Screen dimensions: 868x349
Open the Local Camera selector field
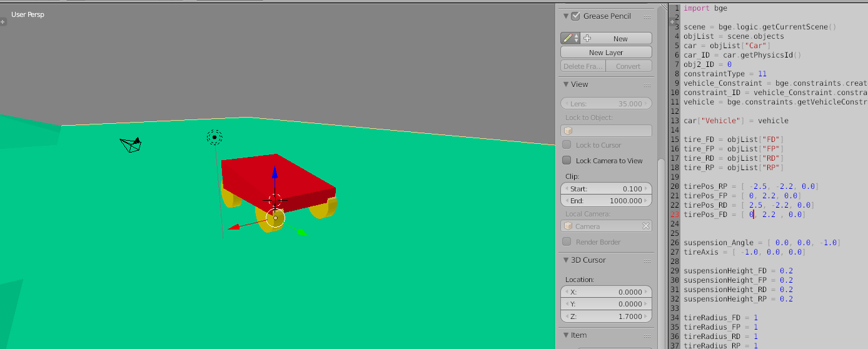pos(606,226)
